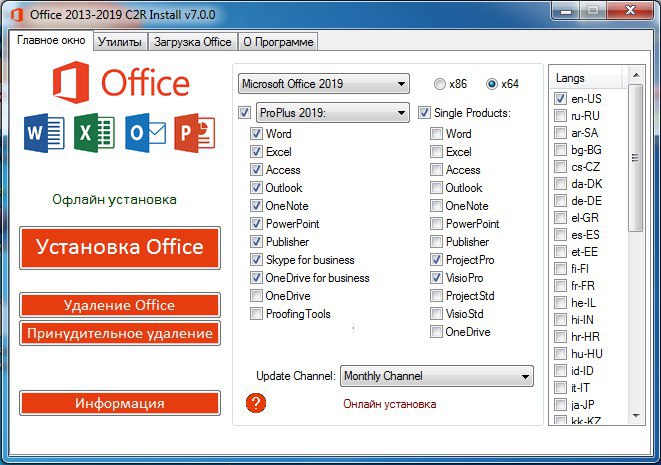The image size is (661, 465).
Task: Check the ja-JP language
Action: click(560, 405)
